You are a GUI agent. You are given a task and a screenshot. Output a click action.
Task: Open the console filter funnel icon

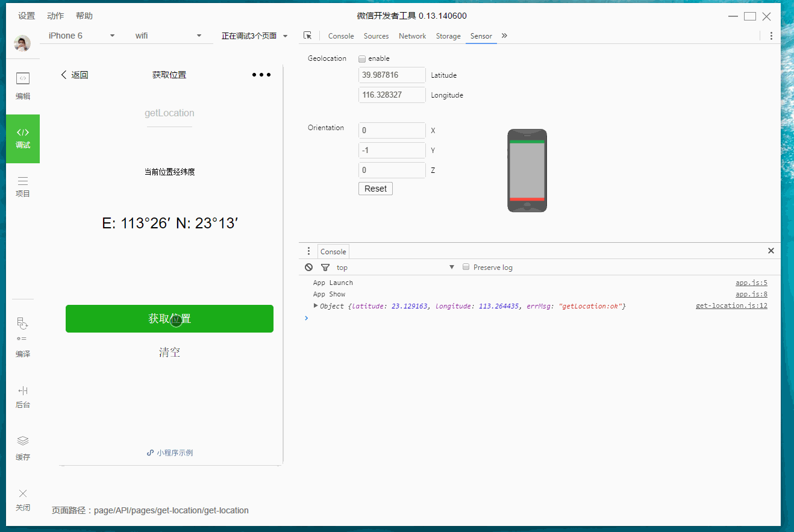(325, 267)
